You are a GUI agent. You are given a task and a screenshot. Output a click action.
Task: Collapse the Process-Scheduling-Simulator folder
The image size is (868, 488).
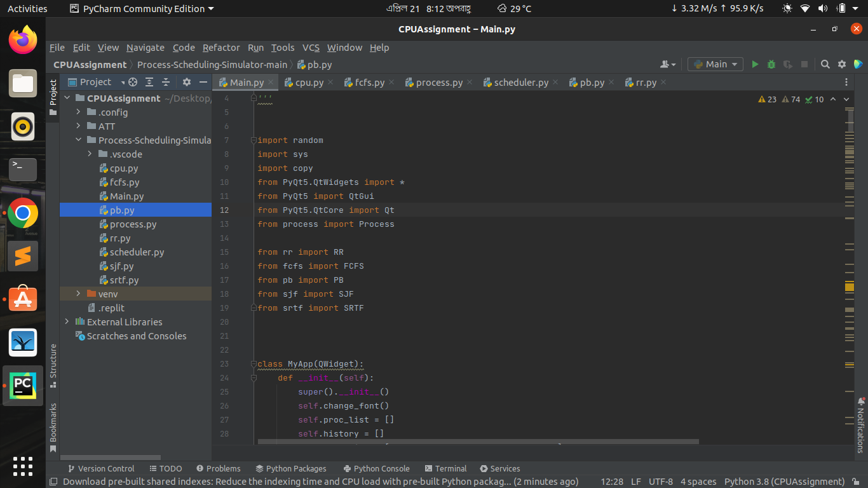point(78,140)
